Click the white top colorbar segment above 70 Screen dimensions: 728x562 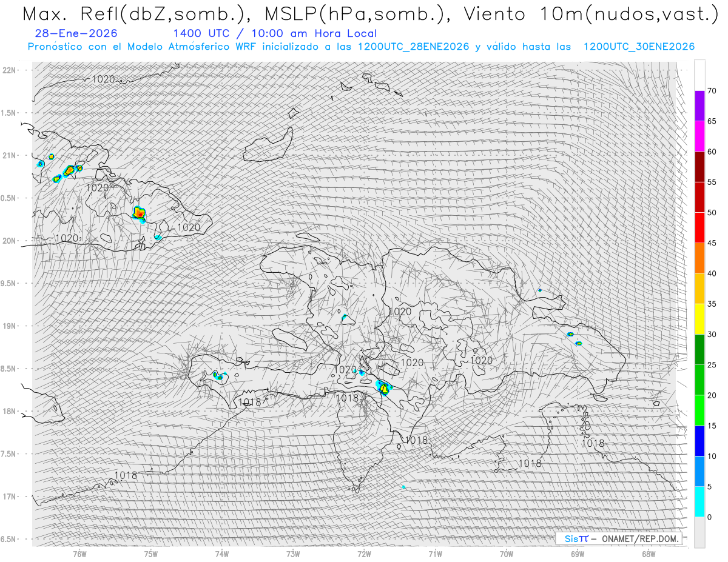[x=699, y=75]
